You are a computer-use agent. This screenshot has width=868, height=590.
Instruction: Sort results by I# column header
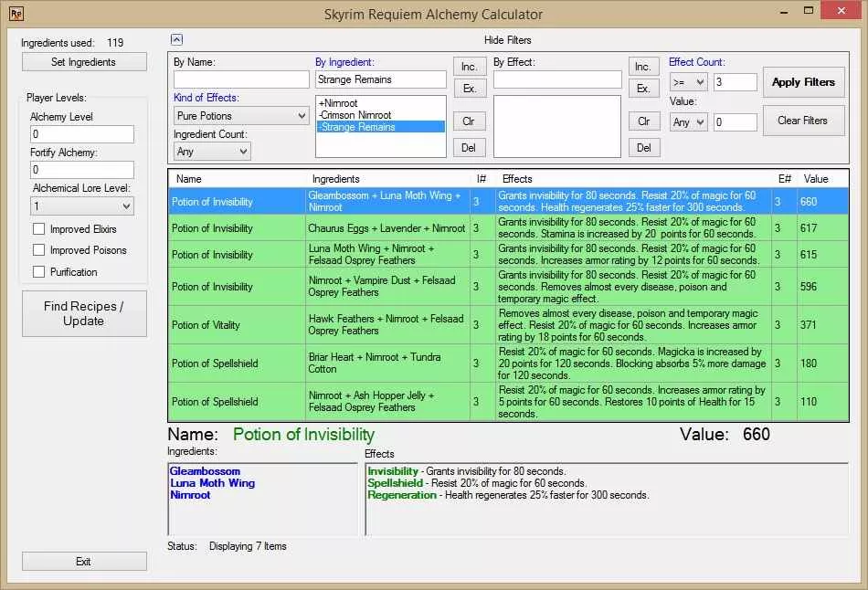coord(482,179)
